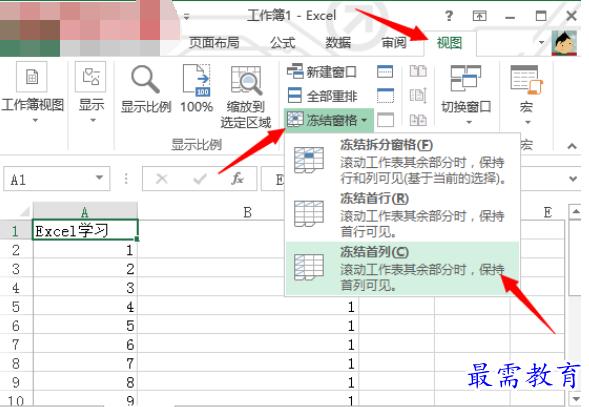Screen dimensions: 589x407
Task: Click the 显示 group icon
Action: coord(91,77)
